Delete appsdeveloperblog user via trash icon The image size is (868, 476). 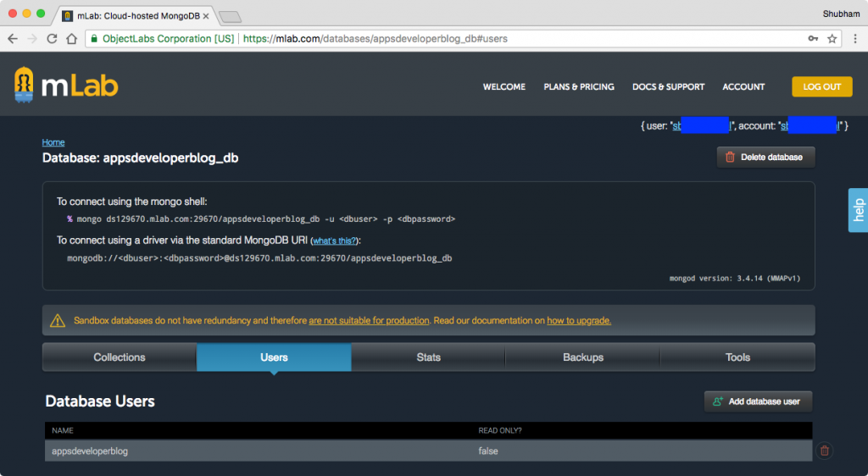click(x=824, y=451)
